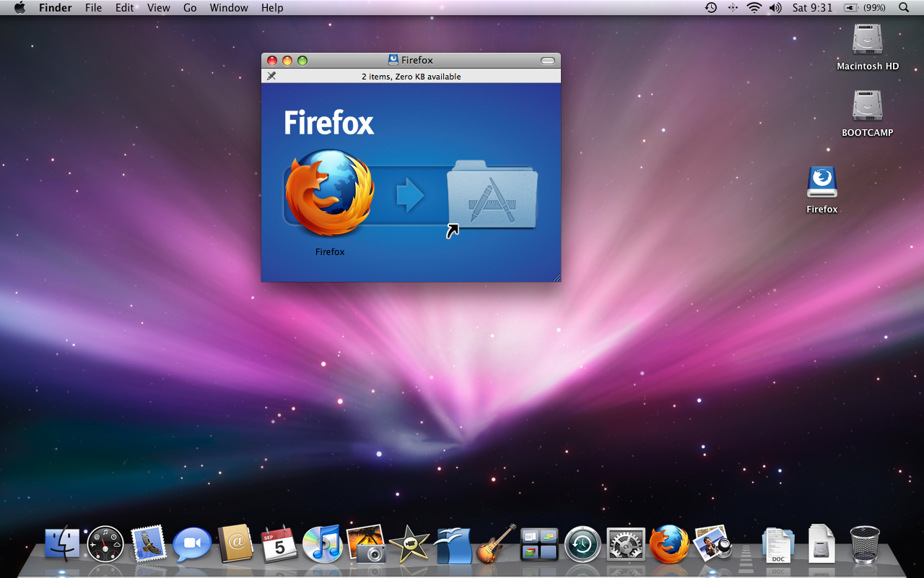Click the Sat 9:31 clock
The width and height of the screenshot is (924, 578).
tap(812, 8)
